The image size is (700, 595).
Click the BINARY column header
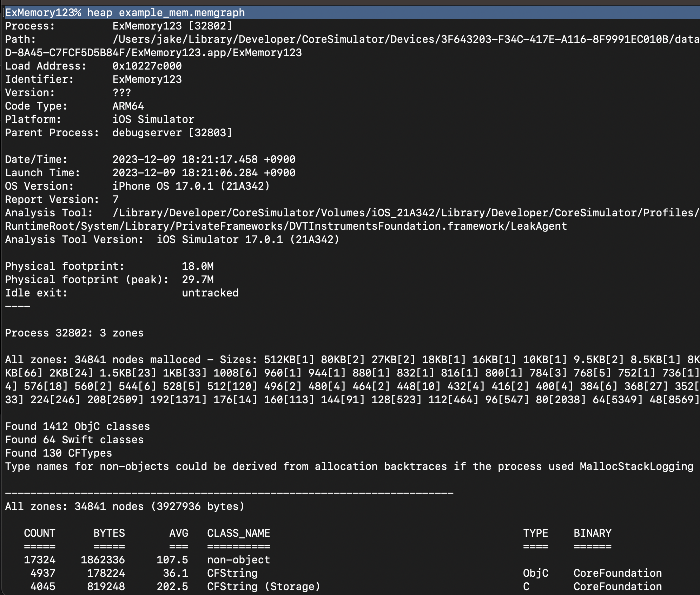592,533
